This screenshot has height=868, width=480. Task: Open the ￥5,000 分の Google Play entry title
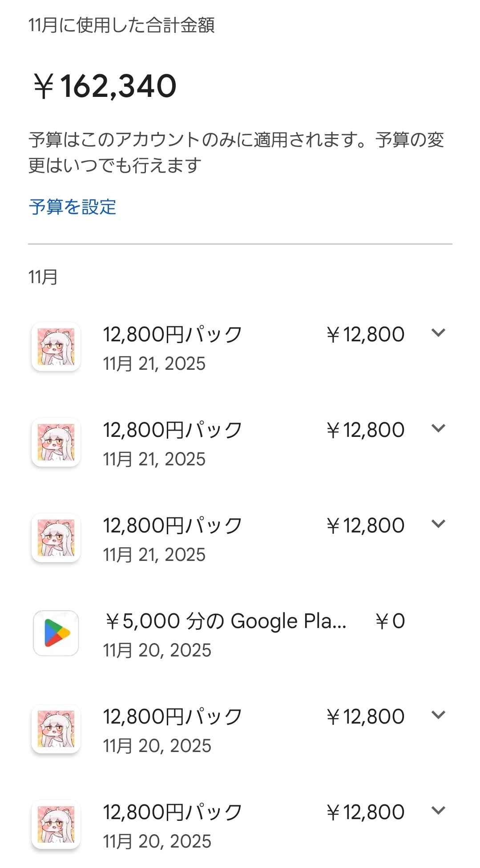[226, 621]
